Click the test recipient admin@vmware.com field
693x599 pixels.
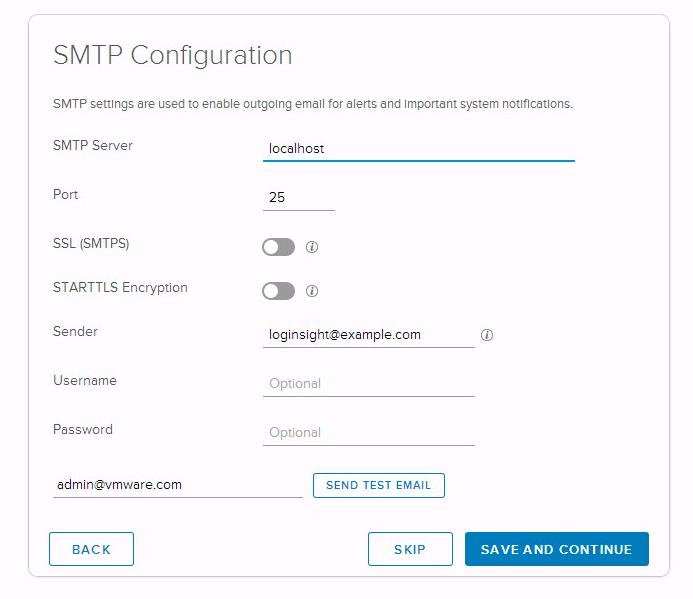[177, 484]
